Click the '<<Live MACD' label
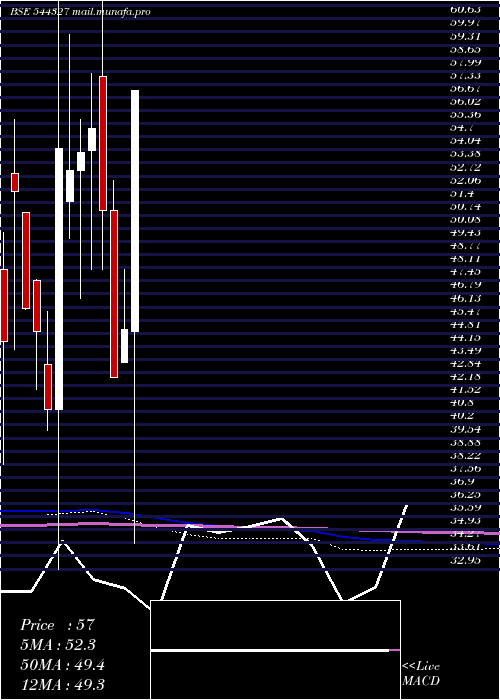This screenshot has height=700, width=500. click(421, 674)
